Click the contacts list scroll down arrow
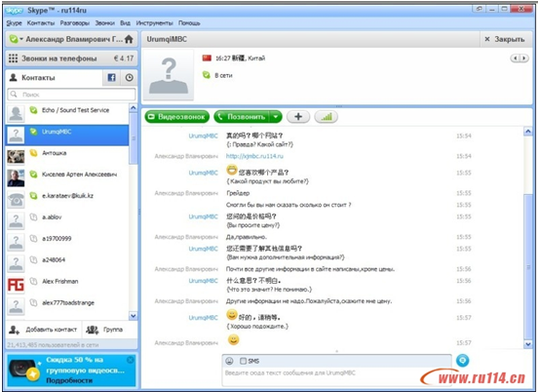539x392 pixels. [133, 315]
